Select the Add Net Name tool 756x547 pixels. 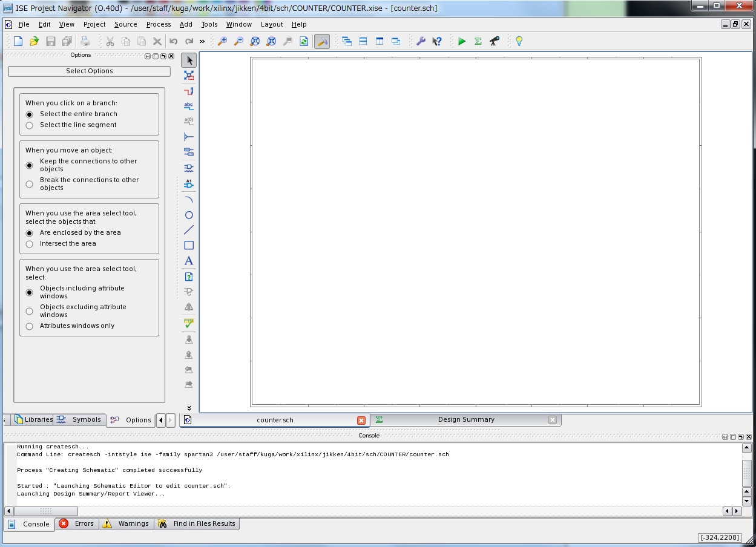coord(189,106)
